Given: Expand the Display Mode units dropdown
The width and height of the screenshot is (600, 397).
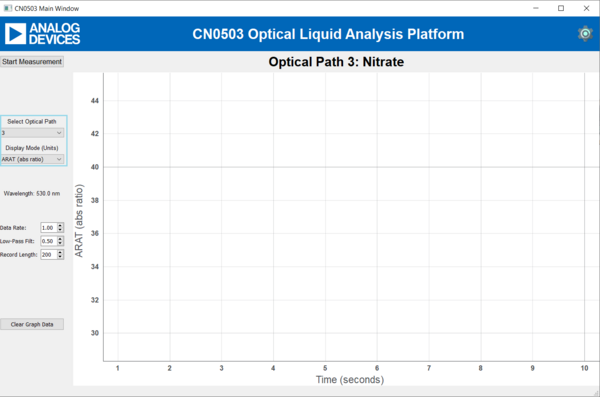Looking at the screenshot, I should tap(32, 159).
